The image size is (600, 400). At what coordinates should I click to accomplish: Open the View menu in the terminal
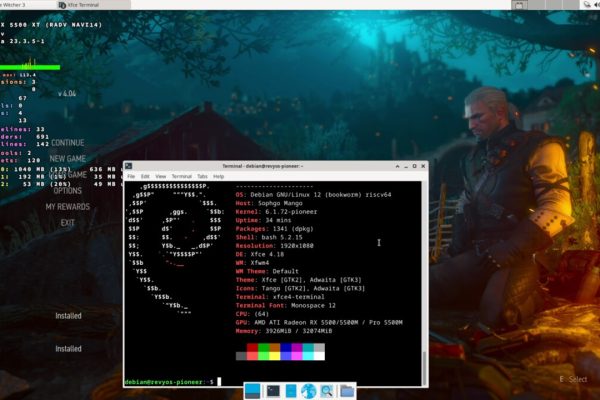click(161, 176)
